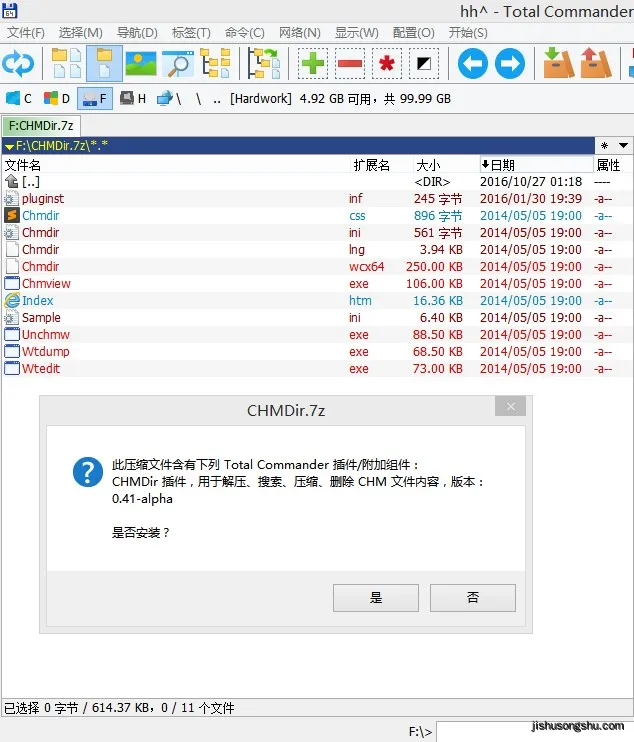The height and width of the screenshot is (742, 634).
Task: Click red minus unselect group icon
Action: 350,63
